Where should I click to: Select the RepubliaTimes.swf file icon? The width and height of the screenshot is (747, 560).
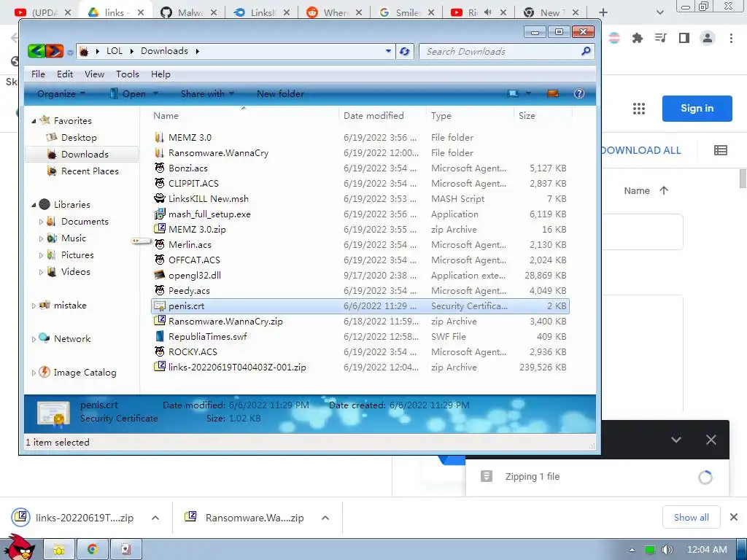160,336
